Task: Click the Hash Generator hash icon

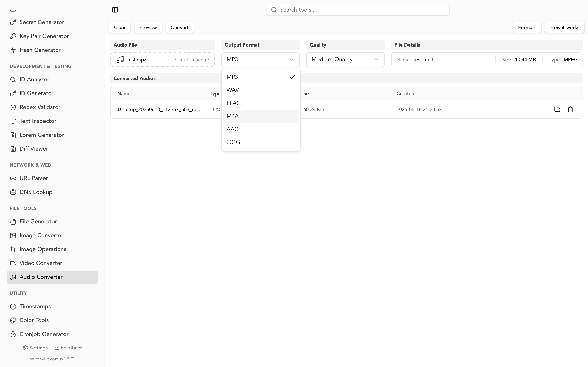Action: (x=13, y=50)
